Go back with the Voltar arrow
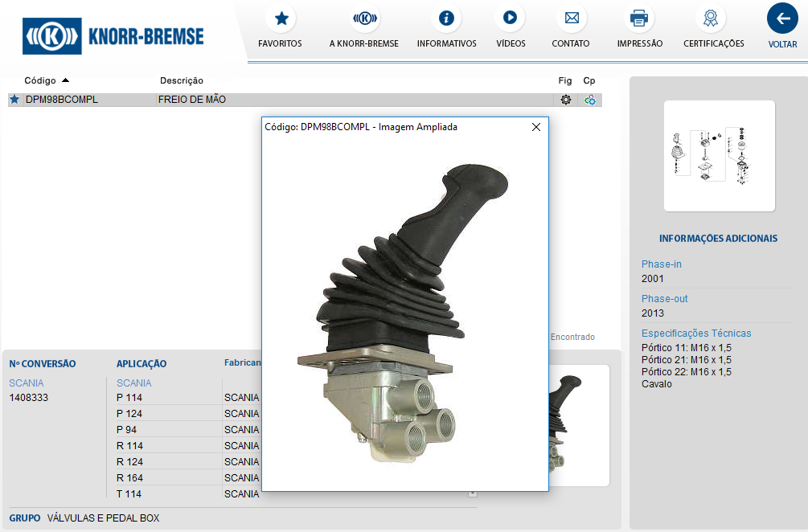This screenshot has width=808, height=532. pyautogui.click(x=782, y=19)
